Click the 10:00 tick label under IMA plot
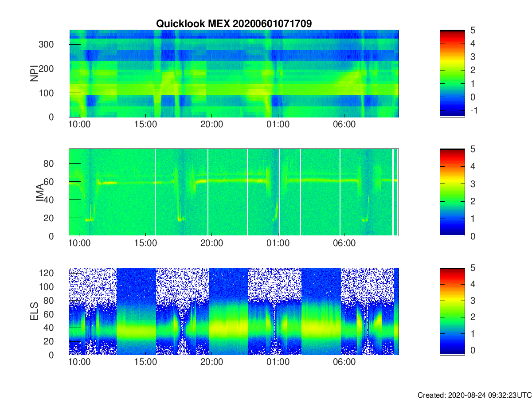Viewport: 532px width, 399px height. coord(79,243)
